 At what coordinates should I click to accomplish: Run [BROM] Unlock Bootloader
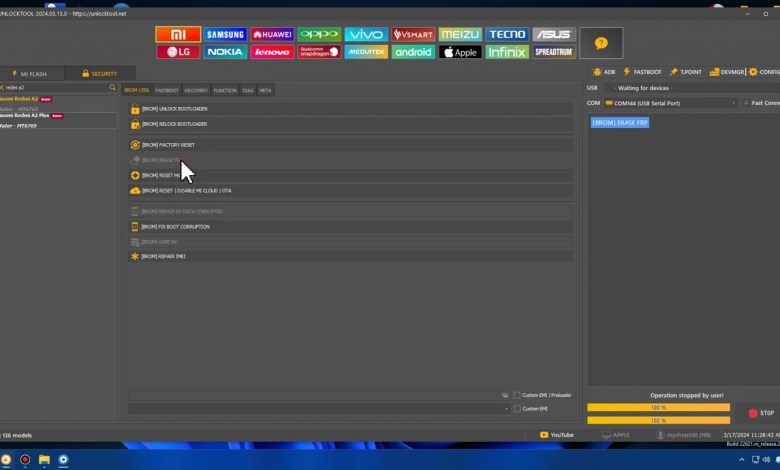350,109
